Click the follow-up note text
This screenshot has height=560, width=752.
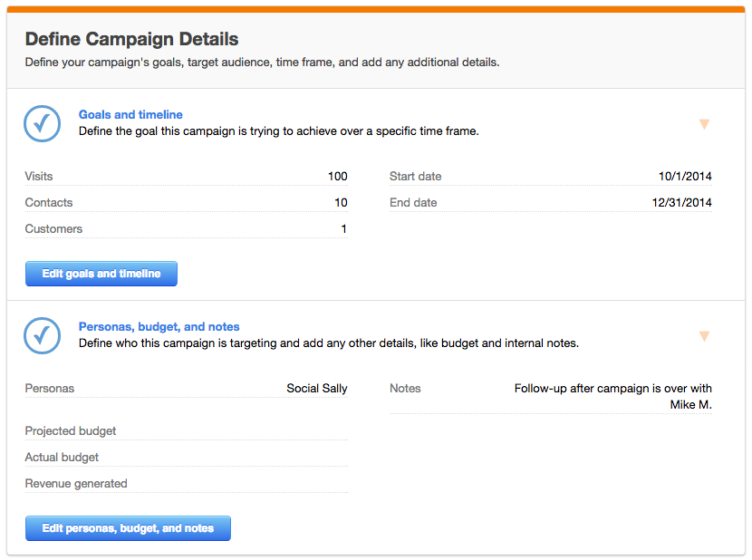(612, 396)
